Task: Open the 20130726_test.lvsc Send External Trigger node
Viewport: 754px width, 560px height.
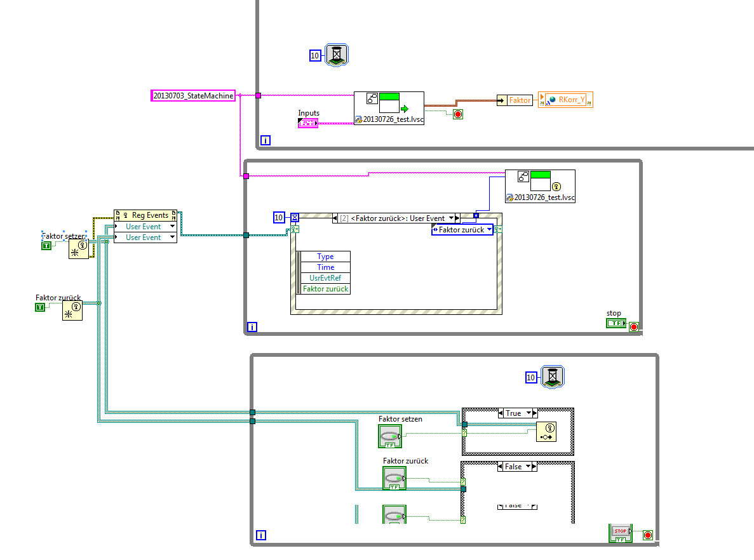Action: [x=540, y=186]
